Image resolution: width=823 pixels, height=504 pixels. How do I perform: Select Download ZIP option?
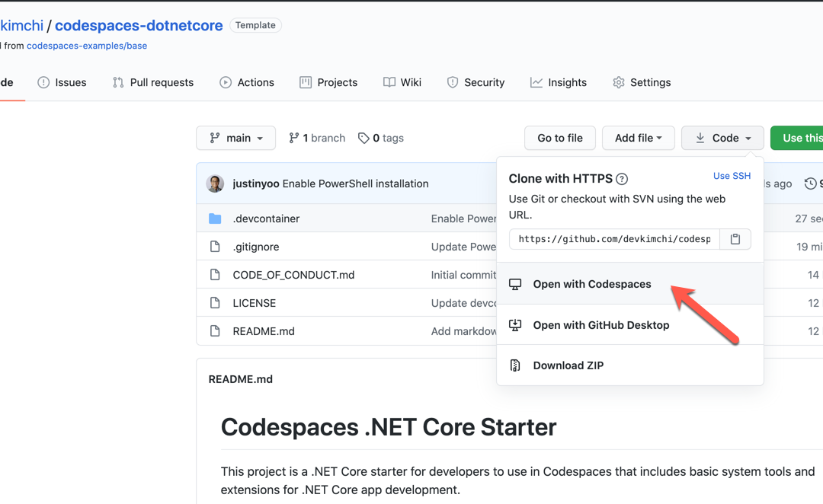coord(630,365)
